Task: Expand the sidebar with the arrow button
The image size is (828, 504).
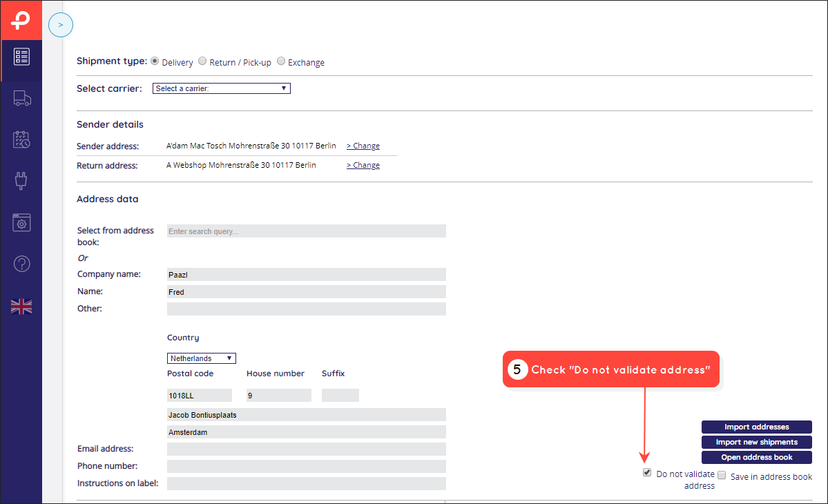Action: 61,25
